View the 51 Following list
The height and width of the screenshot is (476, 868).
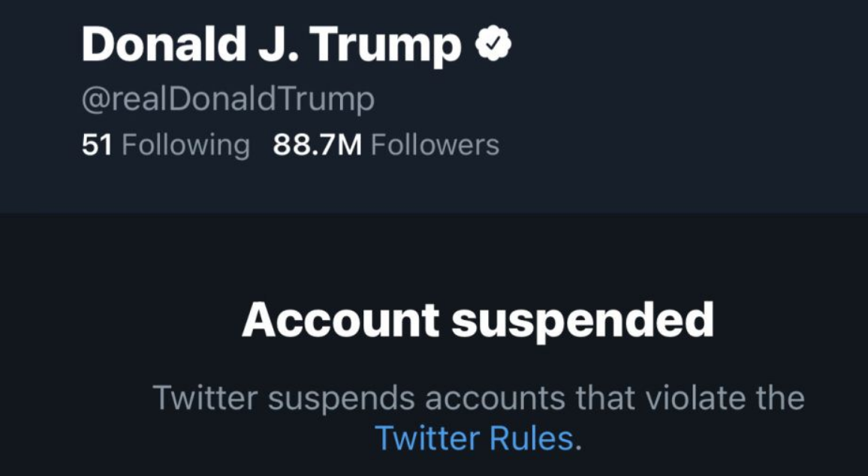(165, 145)
